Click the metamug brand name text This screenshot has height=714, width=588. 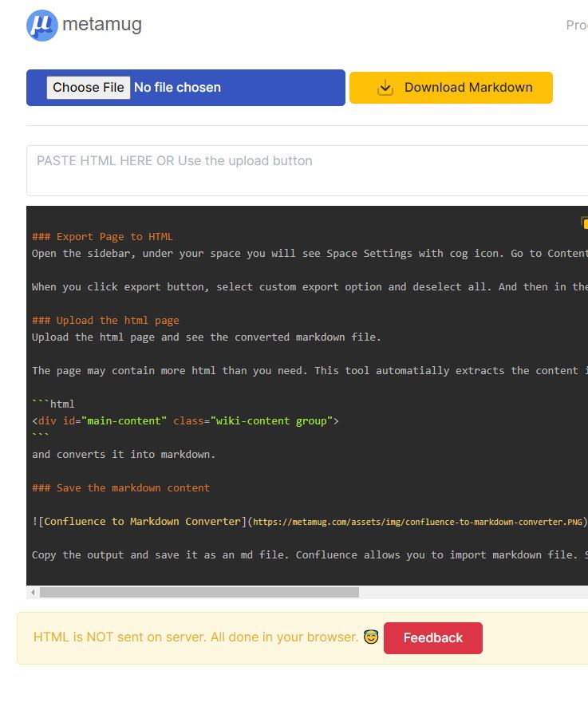click(x=102, y=25)
